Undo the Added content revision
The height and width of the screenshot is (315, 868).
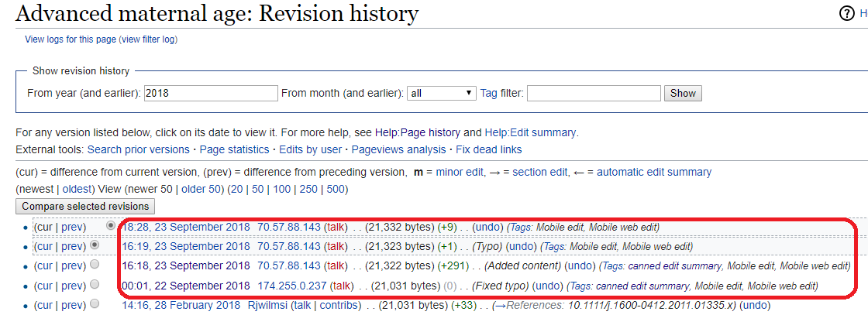coord(580,265)
